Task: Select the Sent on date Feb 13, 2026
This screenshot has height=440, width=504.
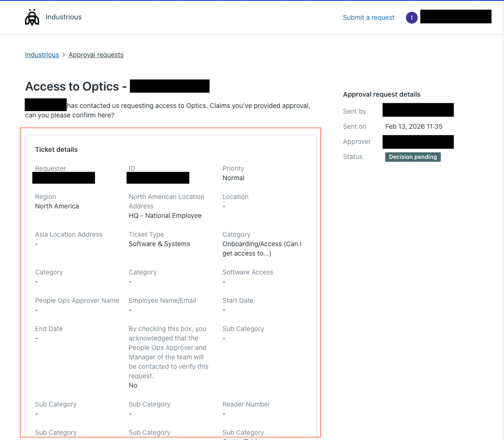Action: (x=413, y=126)
